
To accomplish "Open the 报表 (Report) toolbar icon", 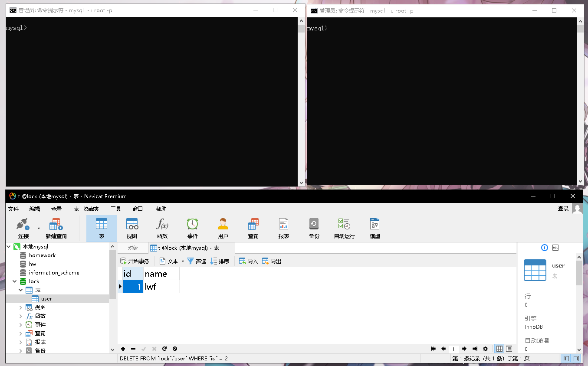I will pyautogui.click(x=284, y=228).
